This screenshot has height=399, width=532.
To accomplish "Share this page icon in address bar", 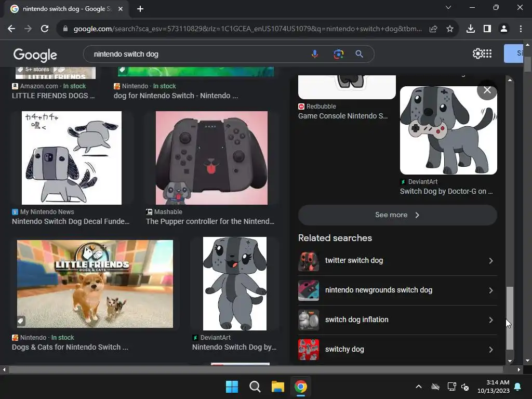I will point(433,29).
